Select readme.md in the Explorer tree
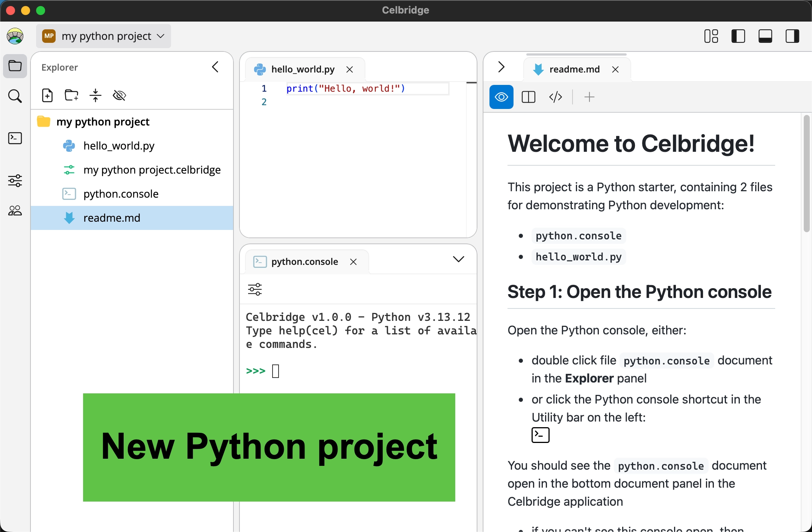 (132, 218)
